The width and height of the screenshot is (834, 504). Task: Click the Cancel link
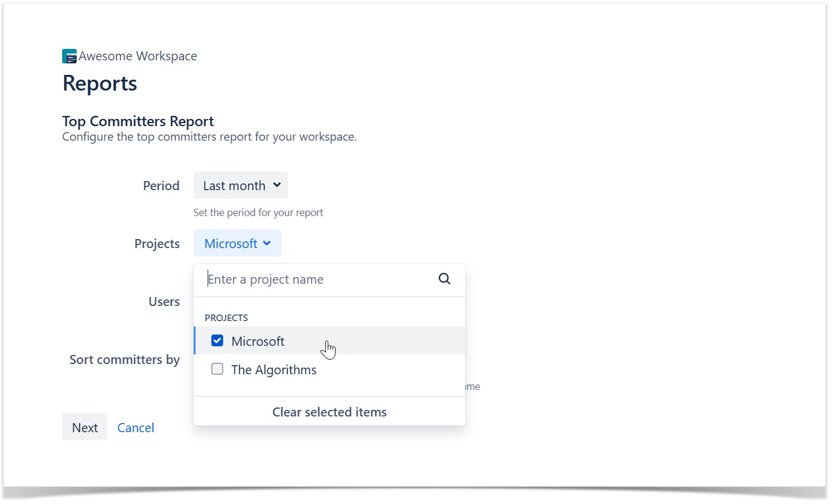pyautogui.click(x=136, y=427)
